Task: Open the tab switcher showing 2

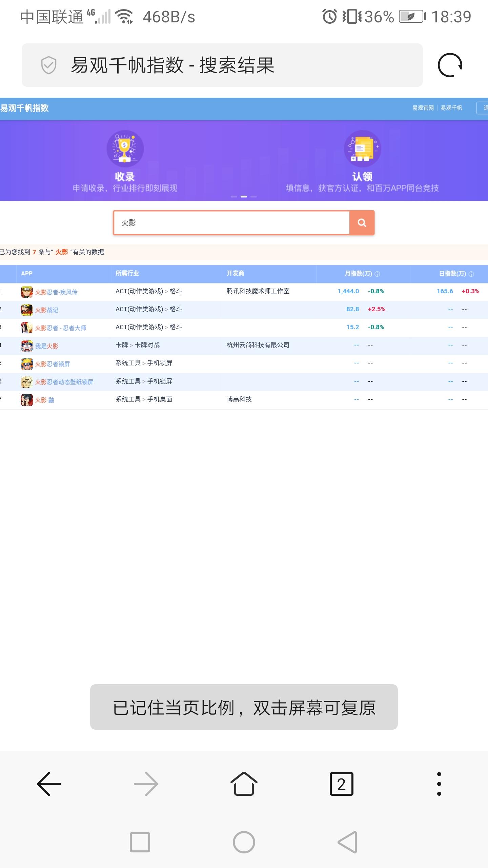Action: click(x=342, y=784)
